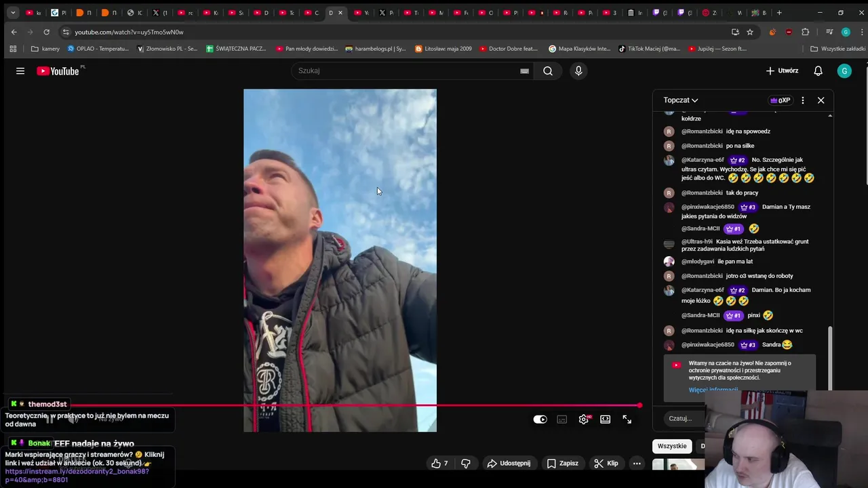Viewport: 868px width, 488px height.
Task: Open the Złomowisko PL bookmark
Action: (x=167, y=49)
